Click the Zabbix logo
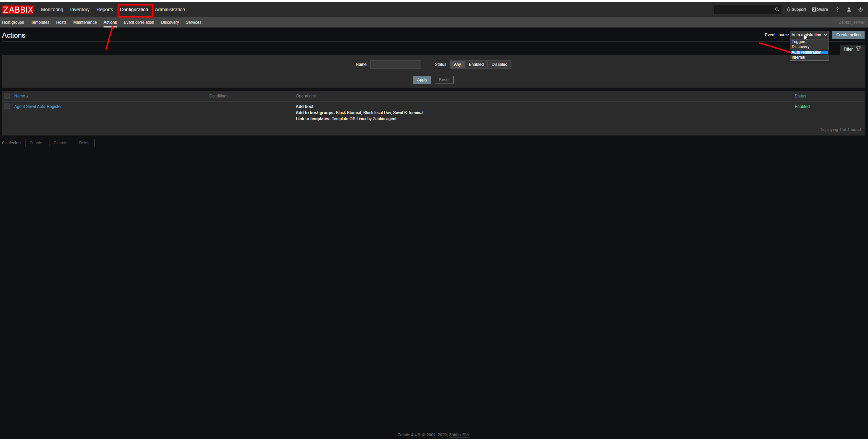Screen dimensions: 868x439 click(18, 10)
